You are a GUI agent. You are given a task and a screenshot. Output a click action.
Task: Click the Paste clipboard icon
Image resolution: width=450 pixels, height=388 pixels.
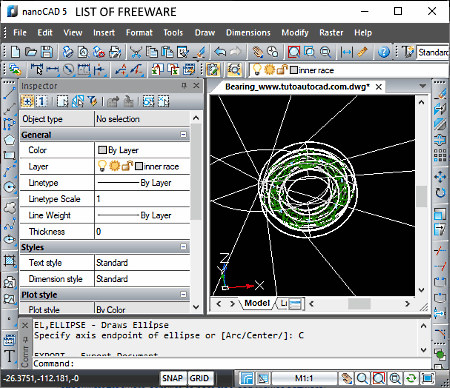[167, 52]
